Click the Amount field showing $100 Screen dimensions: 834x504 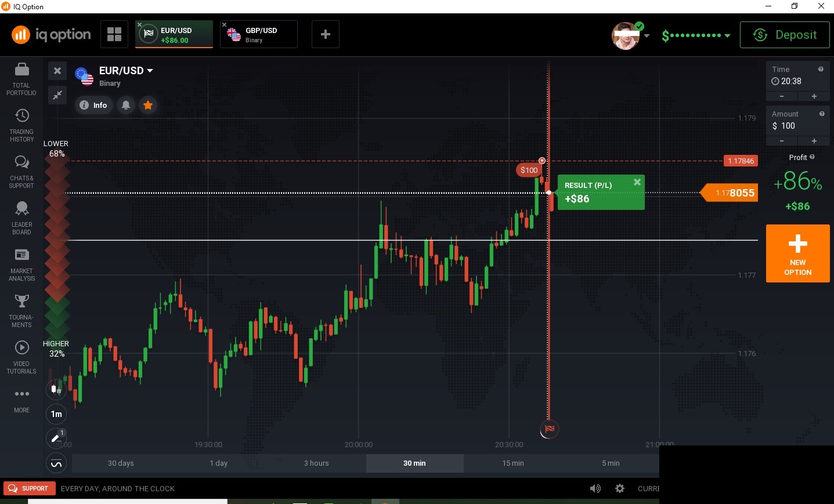798,121
